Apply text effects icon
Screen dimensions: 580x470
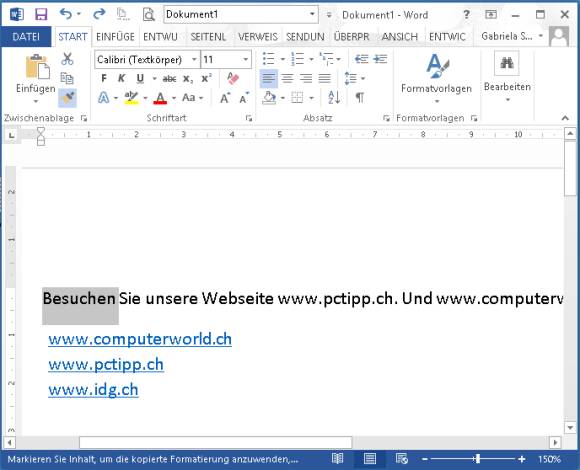(x=104, y=98)
